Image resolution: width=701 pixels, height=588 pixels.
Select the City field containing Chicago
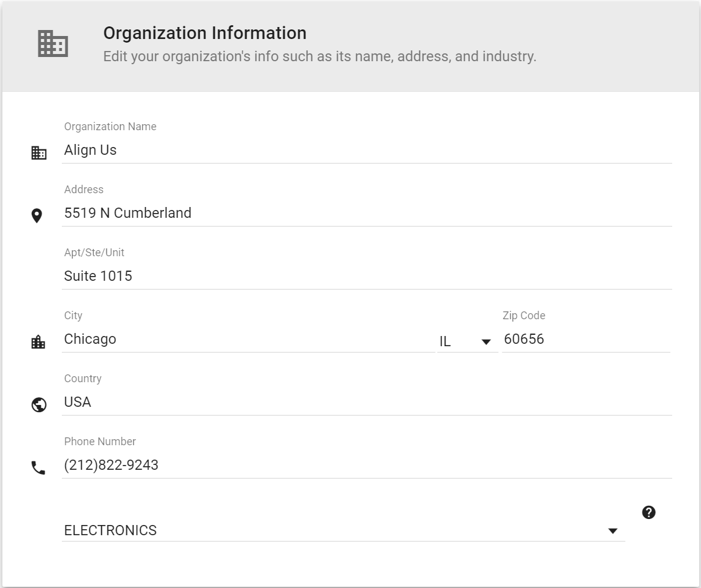(247, 339)
